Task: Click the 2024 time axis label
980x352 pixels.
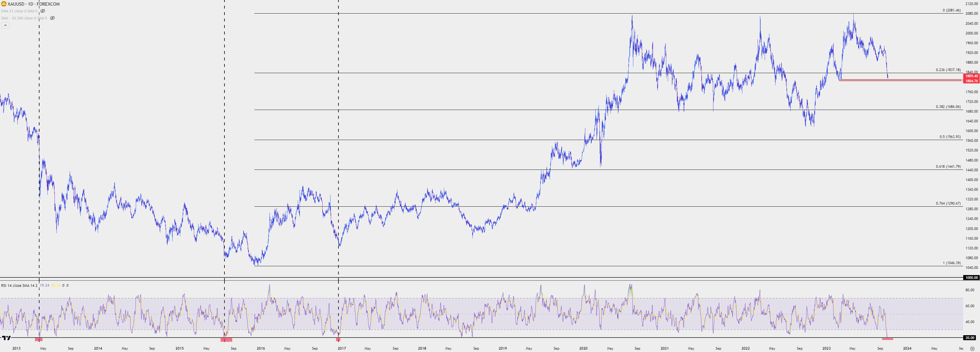Action: [x=907, y=348]
